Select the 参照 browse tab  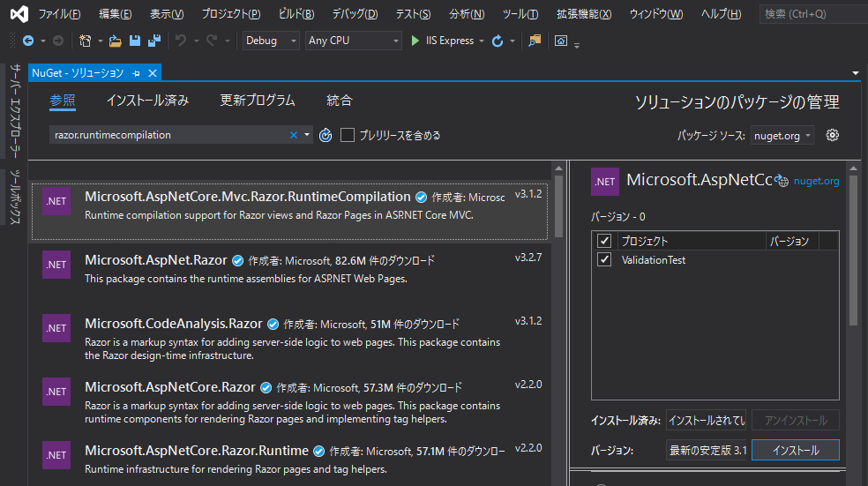click(x=63, y=101)
